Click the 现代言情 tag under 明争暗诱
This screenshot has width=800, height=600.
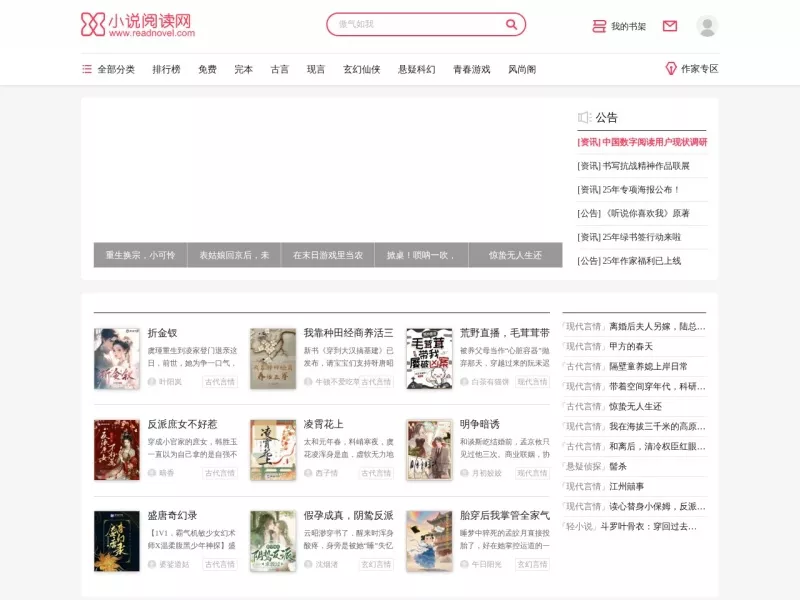(x=532, y=473)
